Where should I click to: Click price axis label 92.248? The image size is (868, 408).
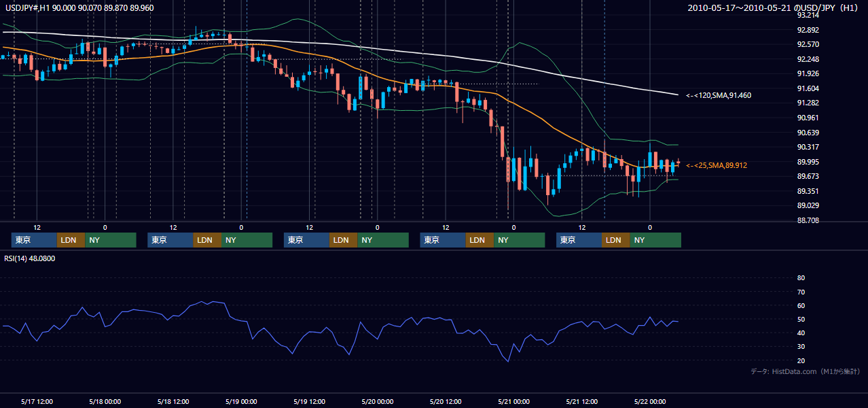click(808, 59)
